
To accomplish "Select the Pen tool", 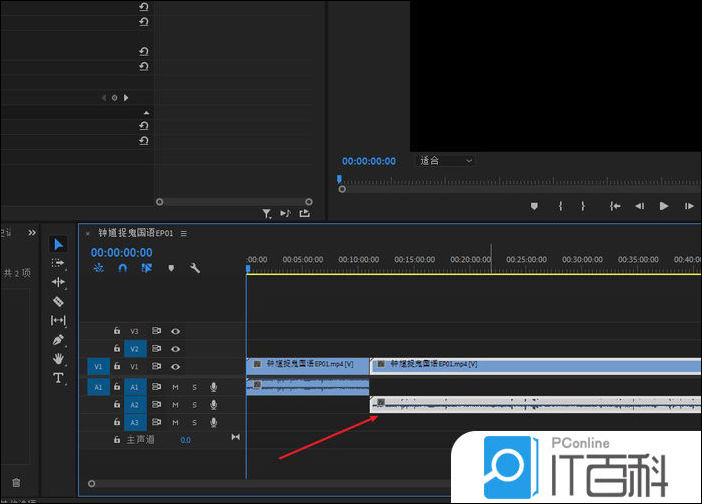I will point(58,339).
